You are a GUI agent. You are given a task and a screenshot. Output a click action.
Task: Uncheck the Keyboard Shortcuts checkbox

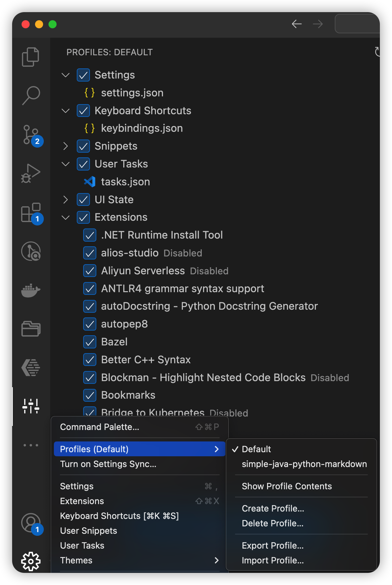coord(83,111)
